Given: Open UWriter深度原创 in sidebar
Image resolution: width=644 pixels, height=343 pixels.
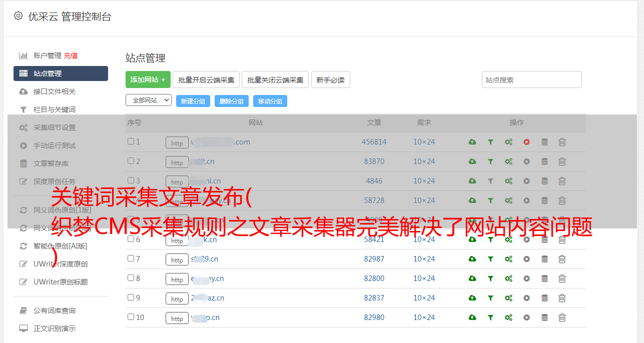Looking at the screenshot, I should tap(61, 264).
